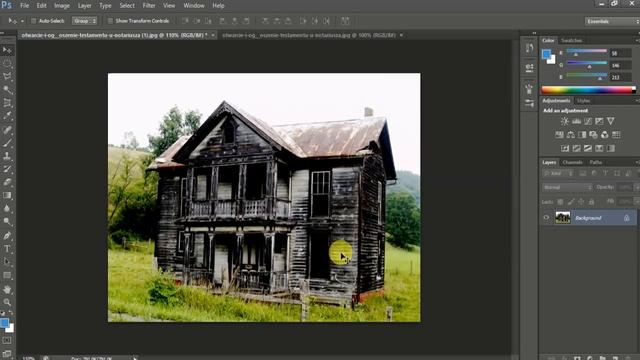This screenshot has width=640, height=360.
Task: Close the first document tab at 110%
Action: [x=213, y=36]
